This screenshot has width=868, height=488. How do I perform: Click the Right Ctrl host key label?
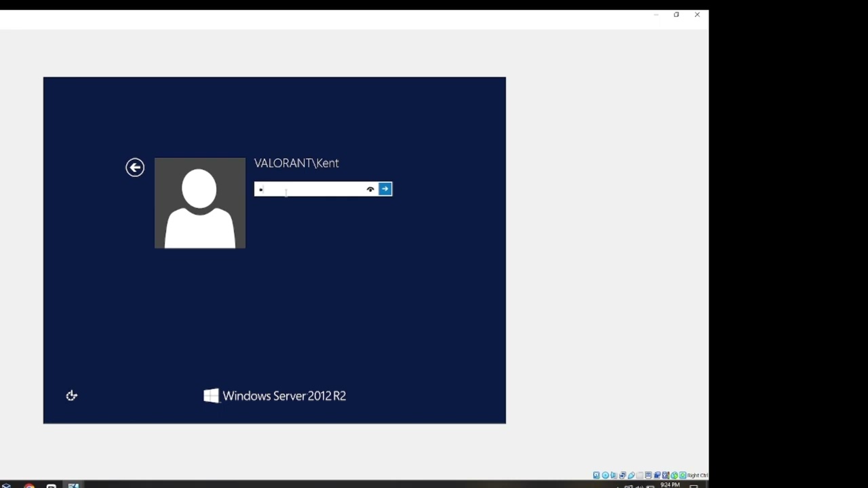pos(698,475)
